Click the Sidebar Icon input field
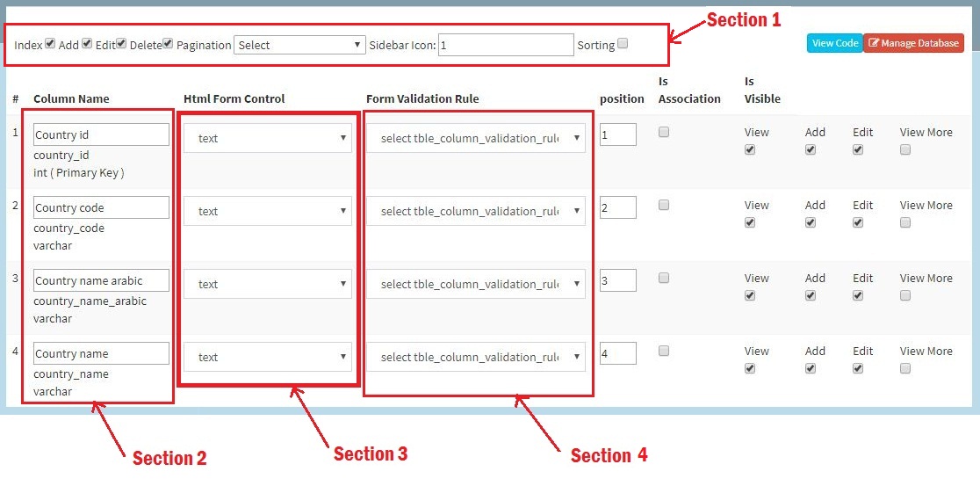 pyautogui.click(x=506, y=45)
